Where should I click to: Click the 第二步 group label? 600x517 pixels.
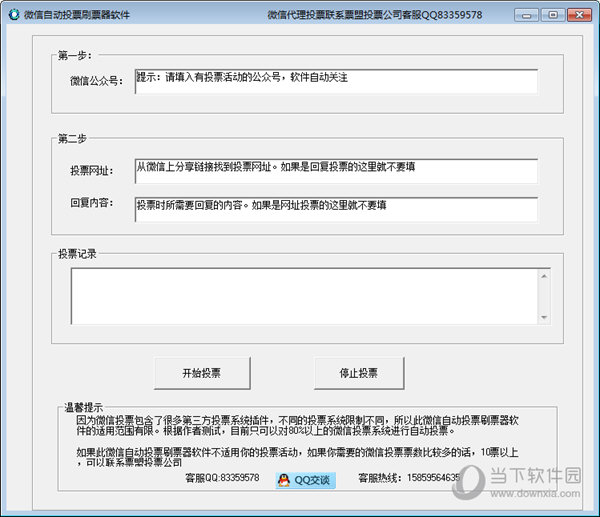point(72,139)
